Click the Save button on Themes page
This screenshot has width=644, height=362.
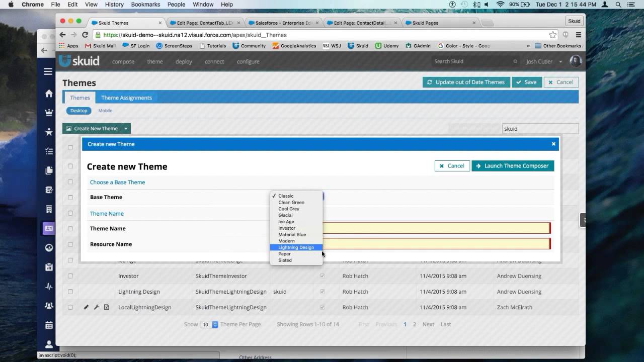click(x=526, y=82)
